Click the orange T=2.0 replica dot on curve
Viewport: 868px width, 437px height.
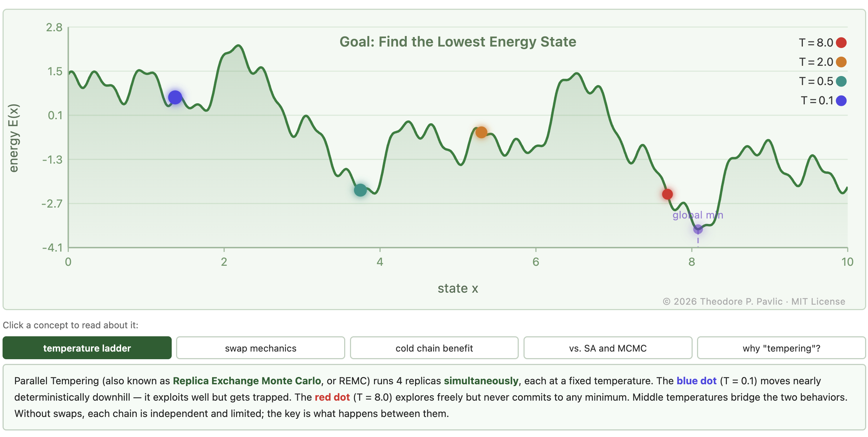481,132
